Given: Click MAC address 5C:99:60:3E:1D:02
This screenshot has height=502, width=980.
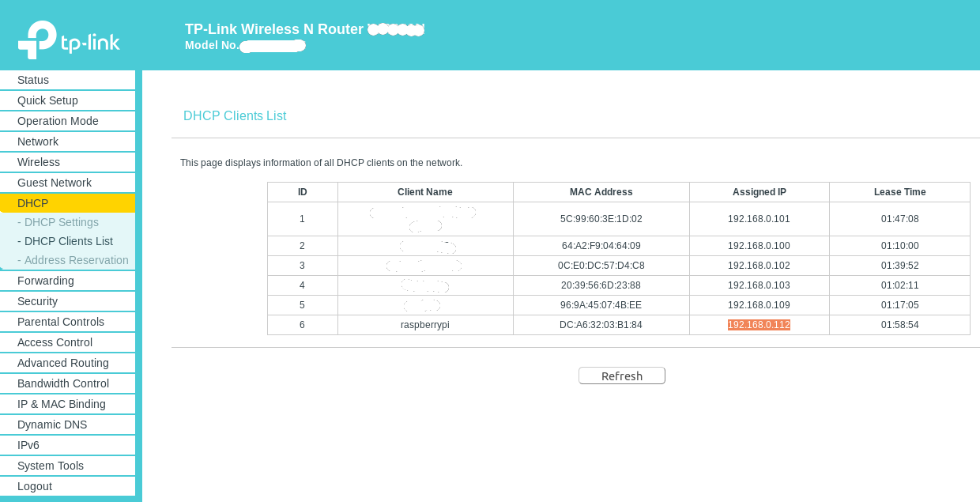Looking at the screenshot, I should click(601, 219).
